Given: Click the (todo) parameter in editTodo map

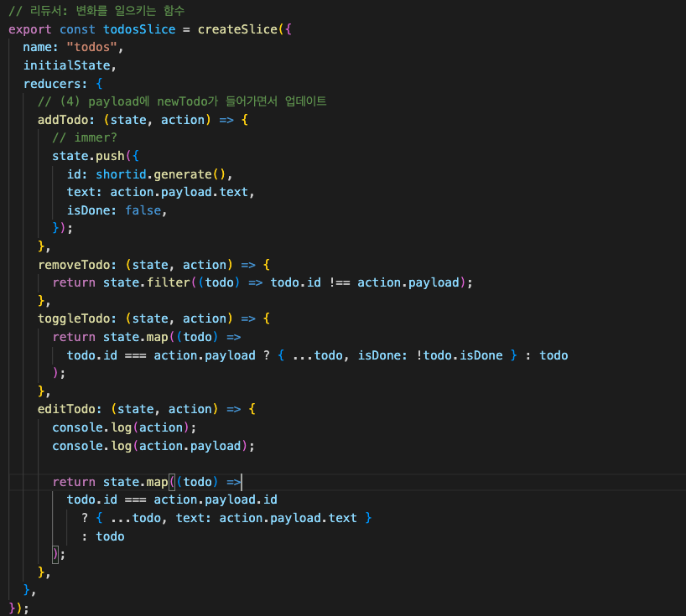Looking at the screenshot, I should pyautogui.click(x=197, y=482).
